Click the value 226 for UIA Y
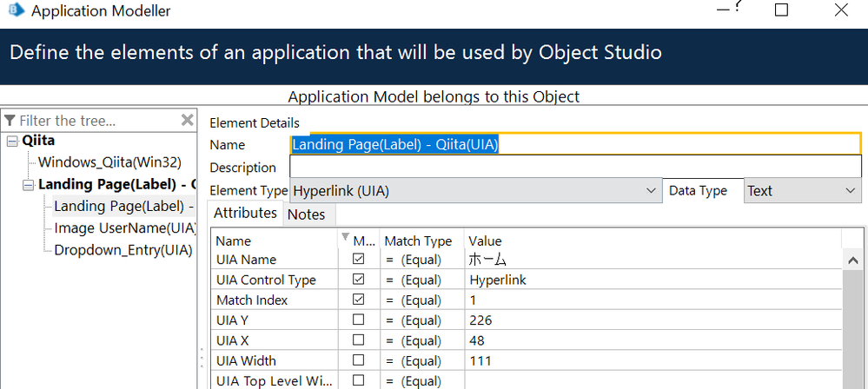Viewport: 868px width, 389px height. pyautogui.click(x=480, y=320)
